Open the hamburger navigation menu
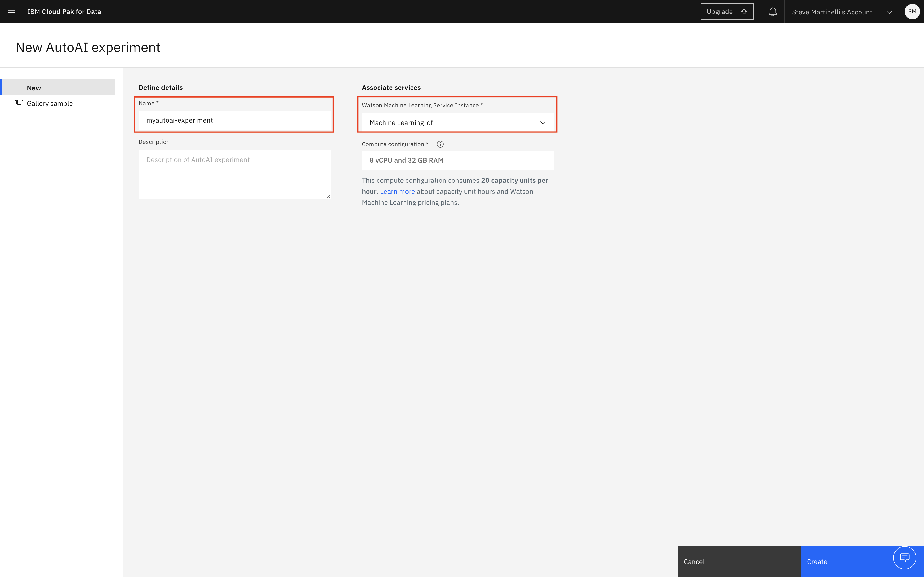This screenshot has width=924, height=577. click(12, 12)
